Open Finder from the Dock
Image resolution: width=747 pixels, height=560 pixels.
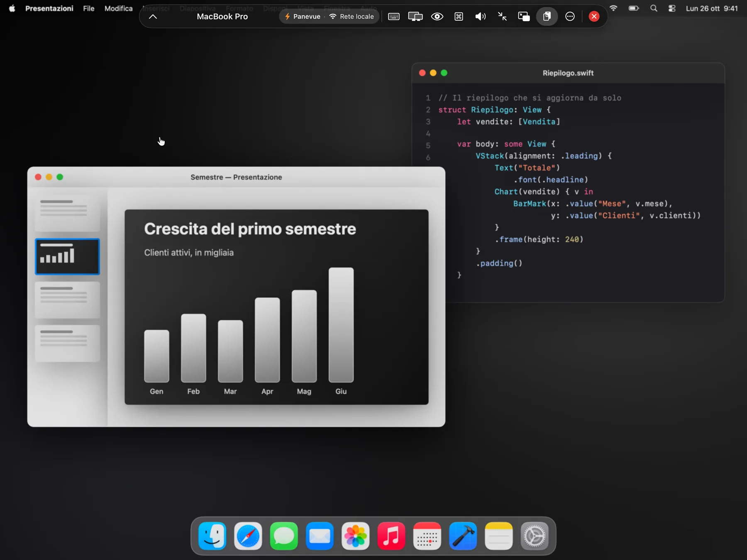click(x=212, y=536)
